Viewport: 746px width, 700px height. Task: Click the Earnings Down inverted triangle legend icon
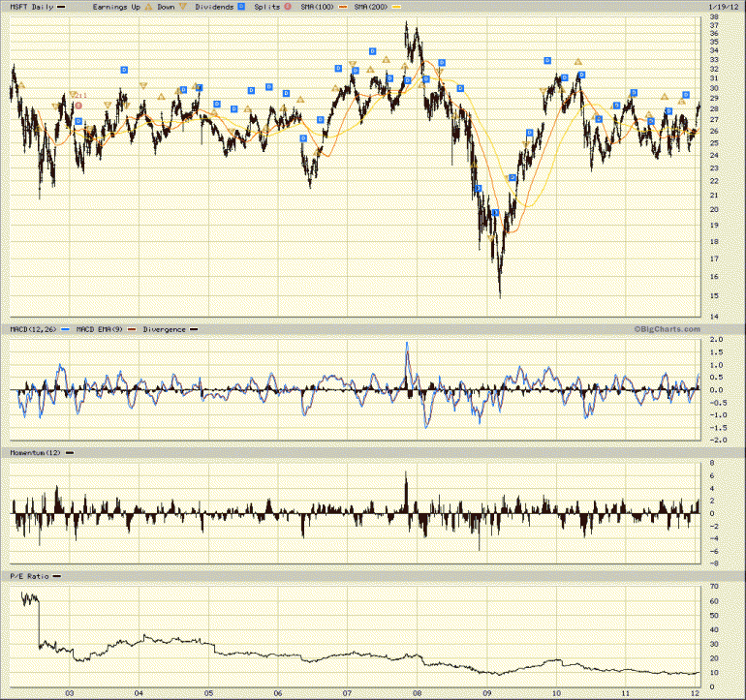(x=184, y=7)
